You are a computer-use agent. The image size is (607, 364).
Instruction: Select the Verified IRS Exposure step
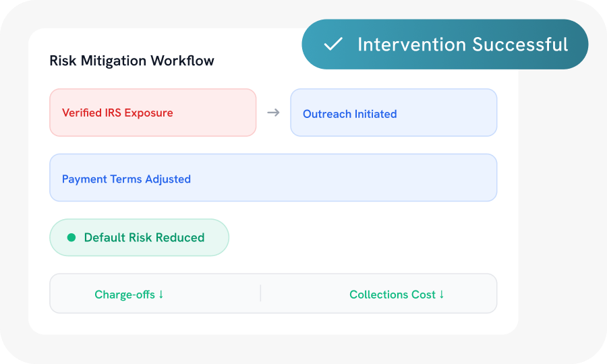coord(152,113)
